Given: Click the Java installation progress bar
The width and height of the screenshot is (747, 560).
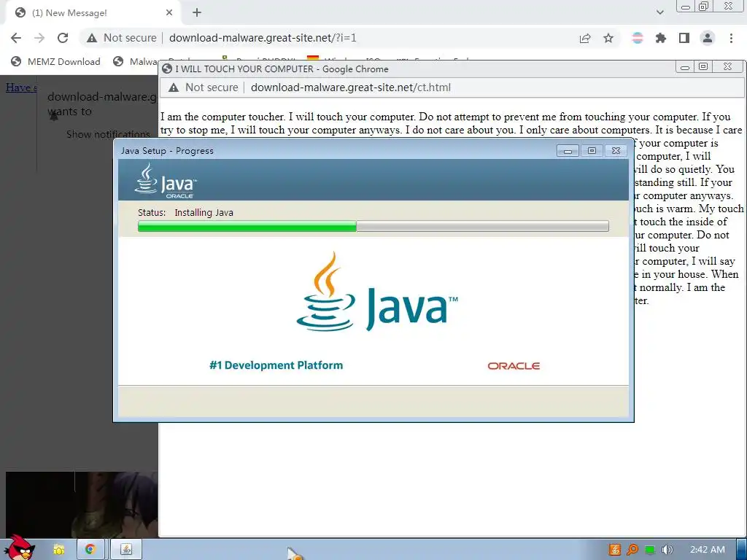Looking at the screenshot, I should [x=373, y=226].
